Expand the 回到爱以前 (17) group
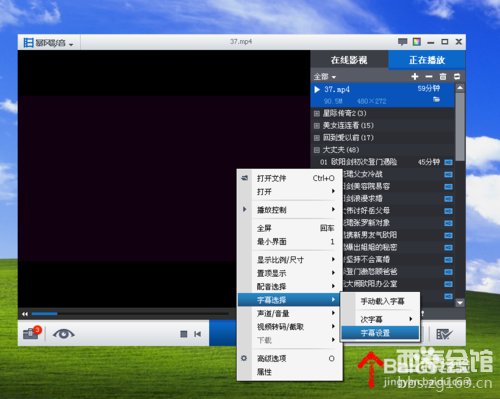The height and width of the screenshot is (399, 500). 317,138
